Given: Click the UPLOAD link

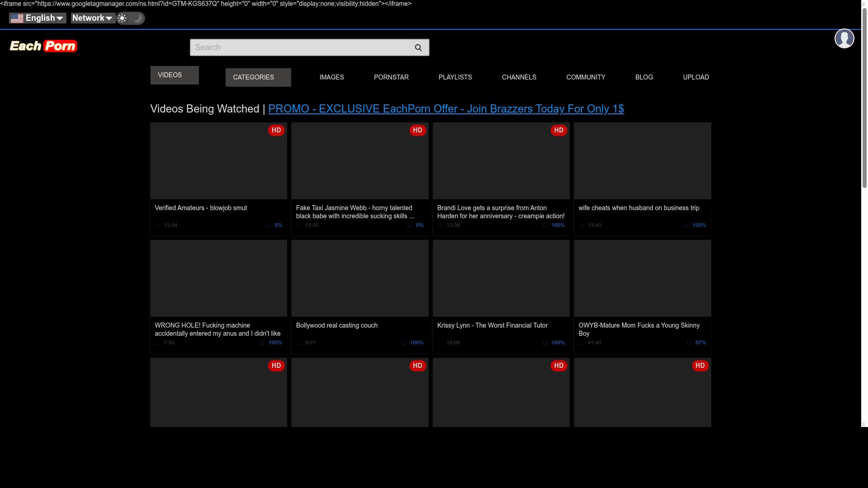Looking at the screenshot, I should coord(696,77).
